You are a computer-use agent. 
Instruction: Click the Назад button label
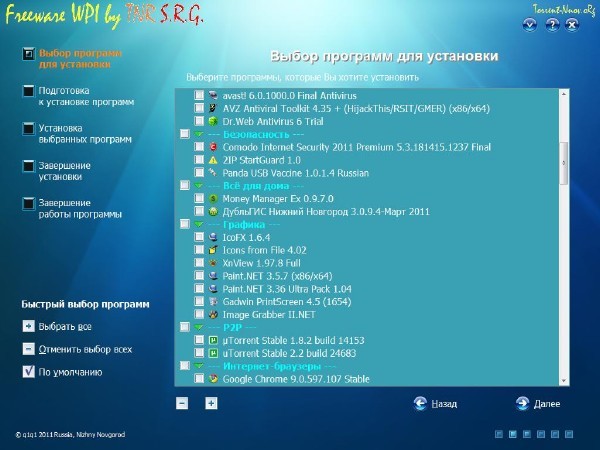(x=444, y=404)
